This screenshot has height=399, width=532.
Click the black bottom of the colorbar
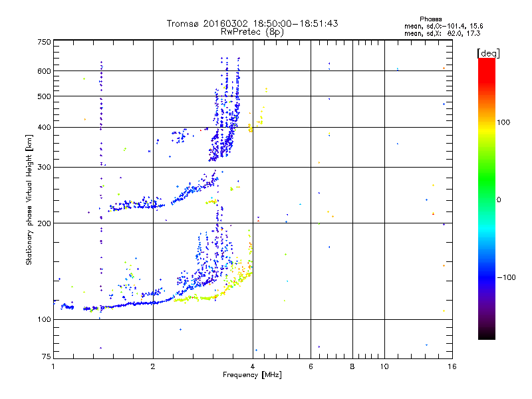click(487, 334)
